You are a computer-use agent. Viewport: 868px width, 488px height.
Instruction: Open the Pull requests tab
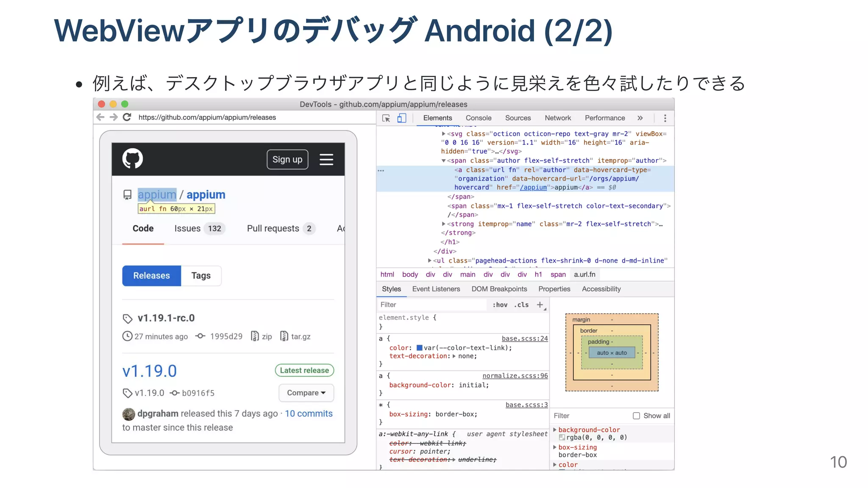[x=281, y=229]
